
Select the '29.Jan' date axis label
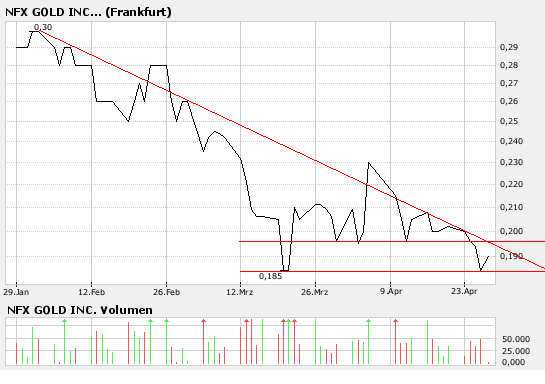[x=16, y=292]
